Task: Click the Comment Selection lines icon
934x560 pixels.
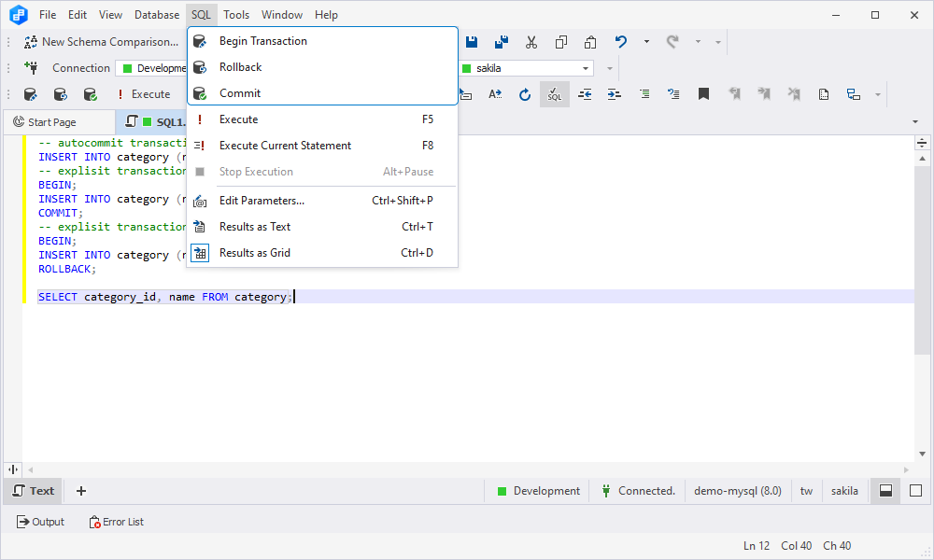Action: point(644,94)
